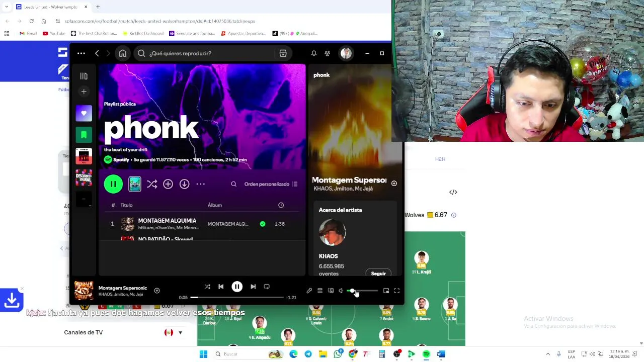Open Telegram from the taskbar
The height and width of the screenshot is (362, 644).
pyautogui.click(x=308, y=354)
